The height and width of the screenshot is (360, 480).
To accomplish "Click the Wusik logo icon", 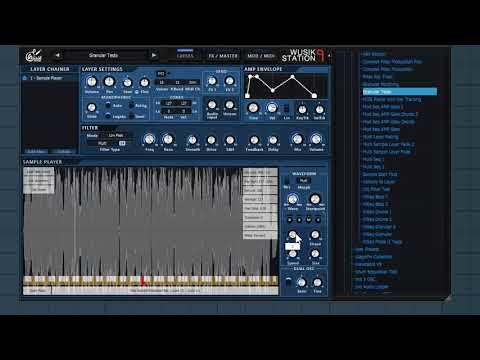I will 34,55.
